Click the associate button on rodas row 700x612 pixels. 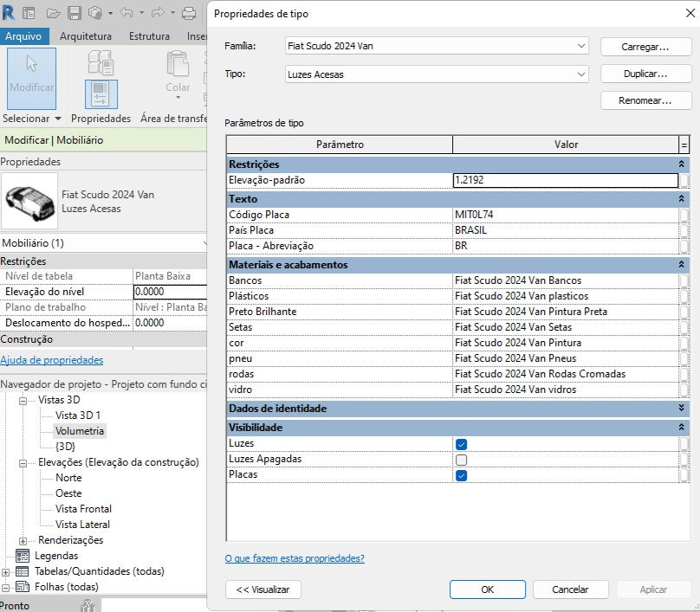(x=684, y=374)
